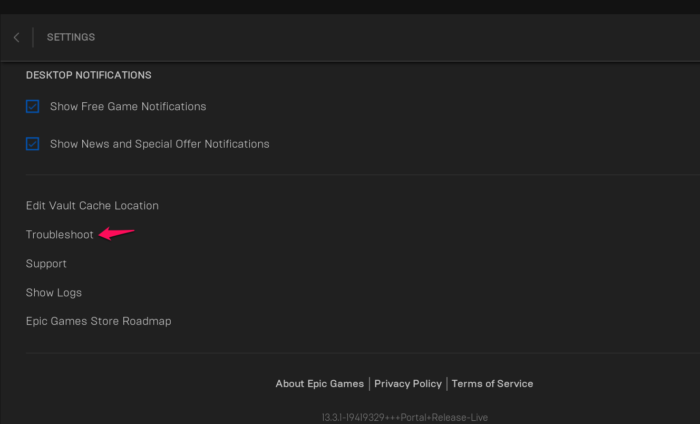Click the back chevron beside Settings

[16, 38]
